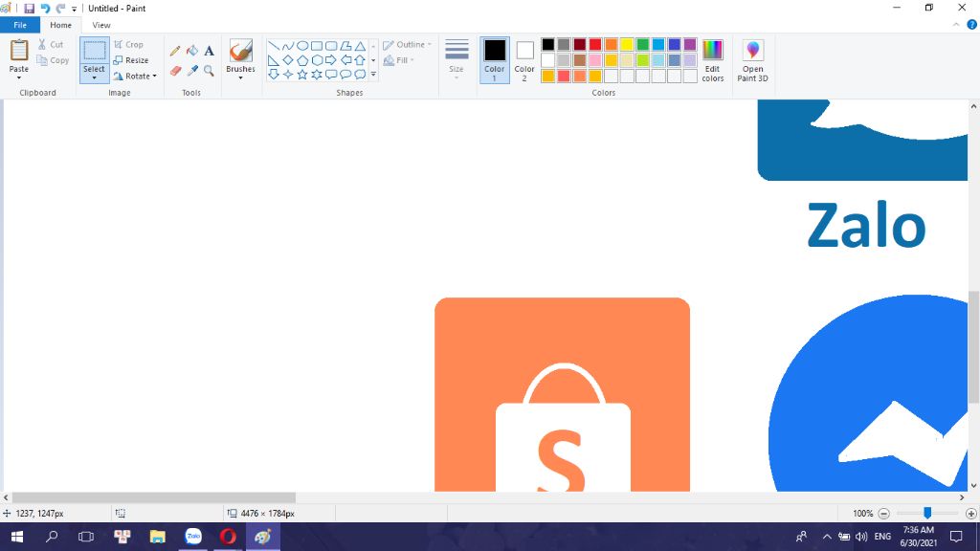This screenshot has height=551, width=980.
Task: Click the horizontal scrollbar right arrow
Action: click(x=962, y=497)
